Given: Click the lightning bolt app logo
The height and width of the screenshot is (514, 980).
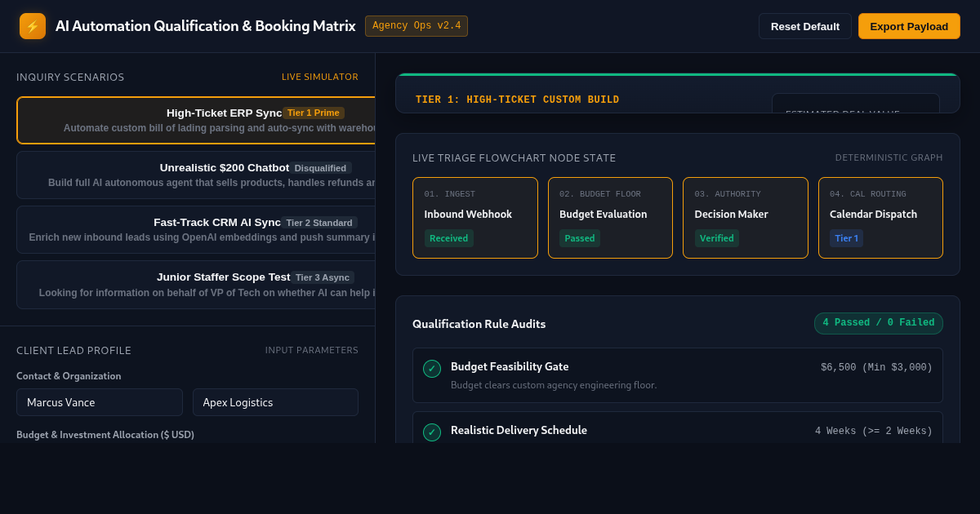Looking at the screenshot, I should pos(33,26).
